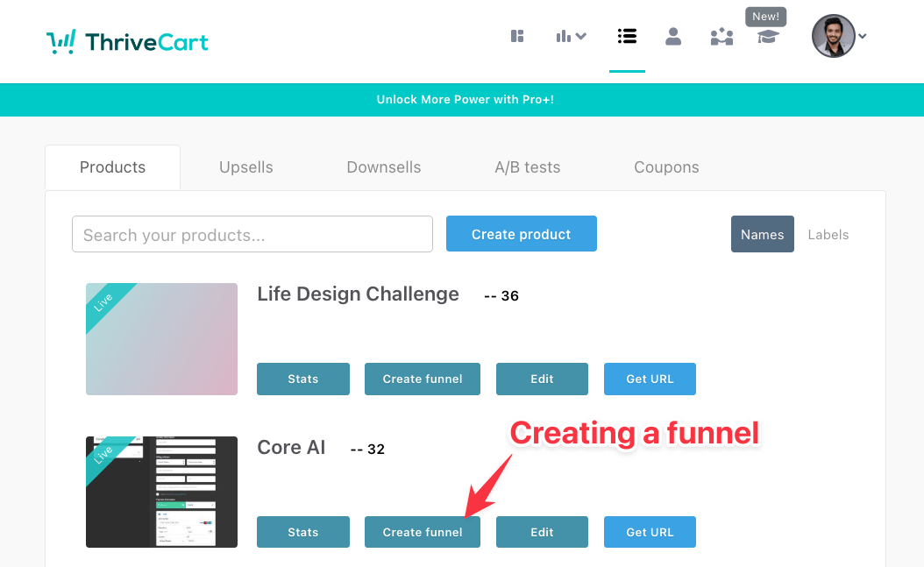Viewport: 924px width, 567px height.
Task: Switch to the Coupons tab
Action: point(666,167)
